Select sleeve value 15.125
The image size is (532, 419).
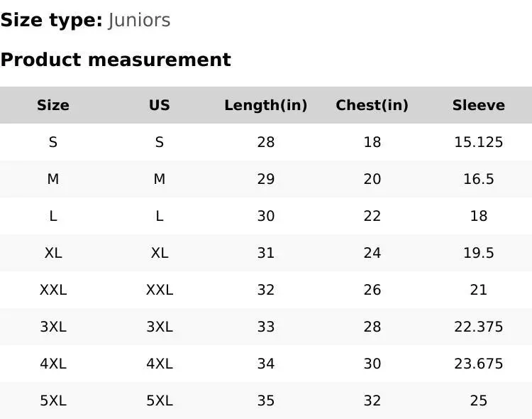pos(479,142)
